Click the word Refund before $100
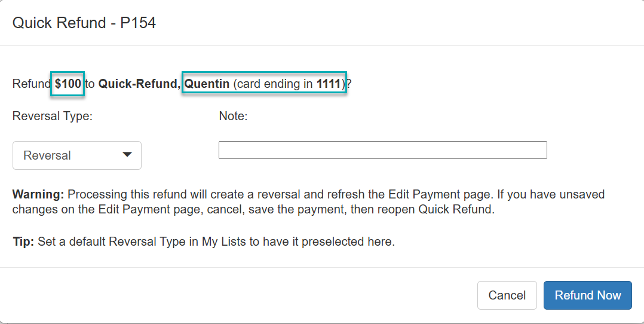Image resolution: width=644 pixels, height=324 pixels. [32, 84]
